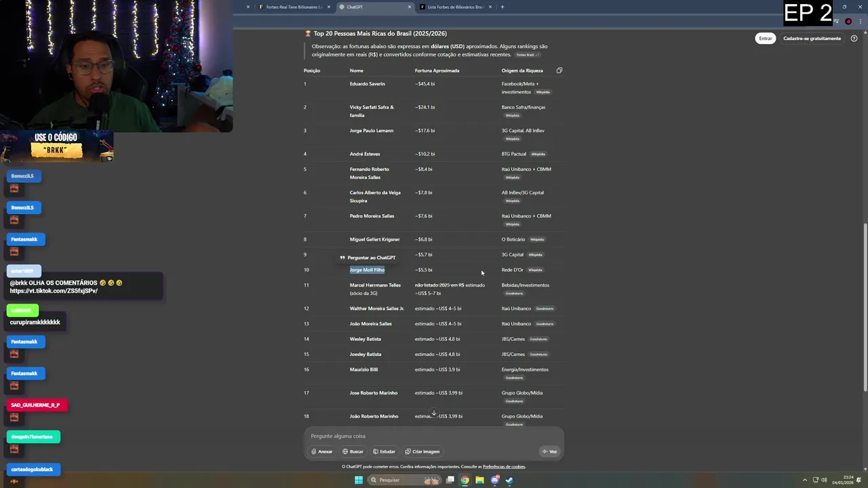Viewport: 868px width, 488px height.
Task: Click the Anexar paperclip button
Action: pos(322,451)
